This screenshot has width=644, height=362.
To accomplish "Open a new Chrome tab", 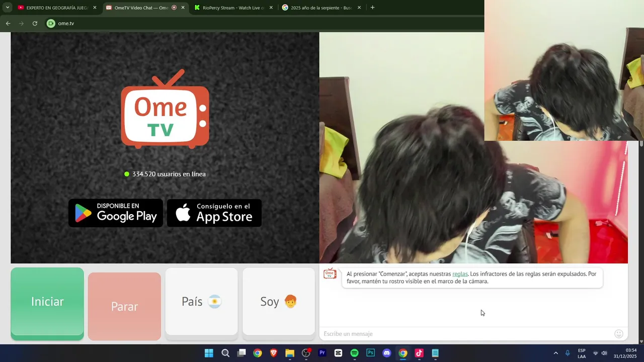I will coord(372,8).
